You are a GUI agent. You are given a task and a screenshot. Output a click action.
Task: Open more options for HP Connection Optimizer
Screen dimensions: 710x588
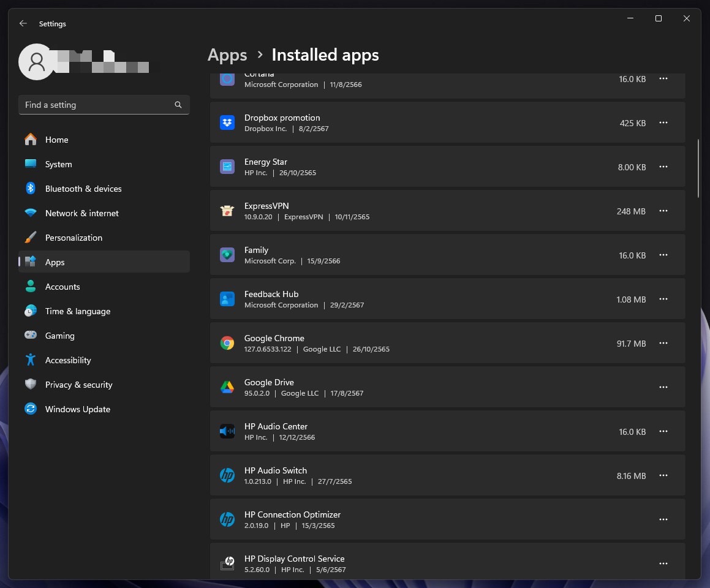point(663,519)
